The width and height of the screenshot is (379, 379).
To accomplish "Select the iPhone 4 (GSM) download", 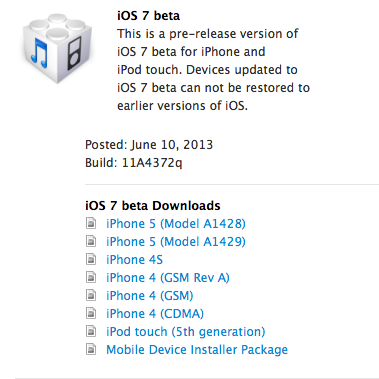I will 150,296.
